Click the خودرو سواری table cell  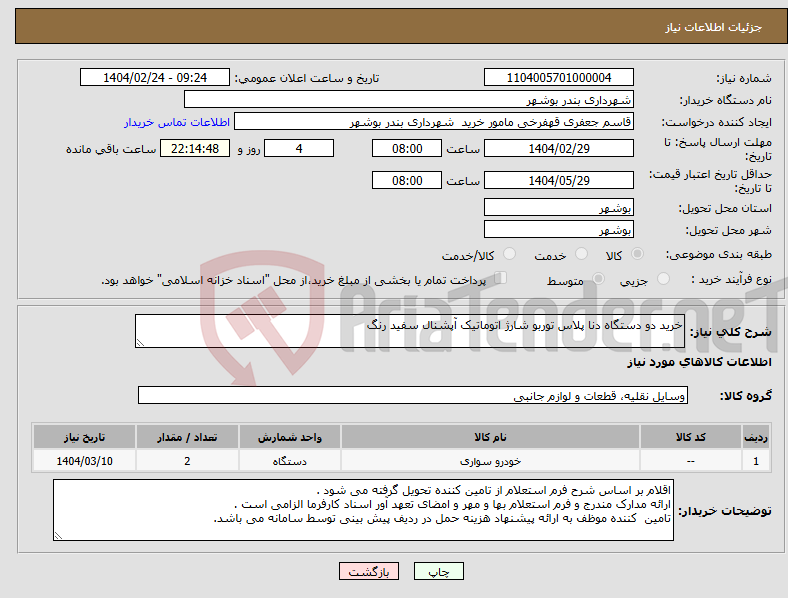click(490, 461)
